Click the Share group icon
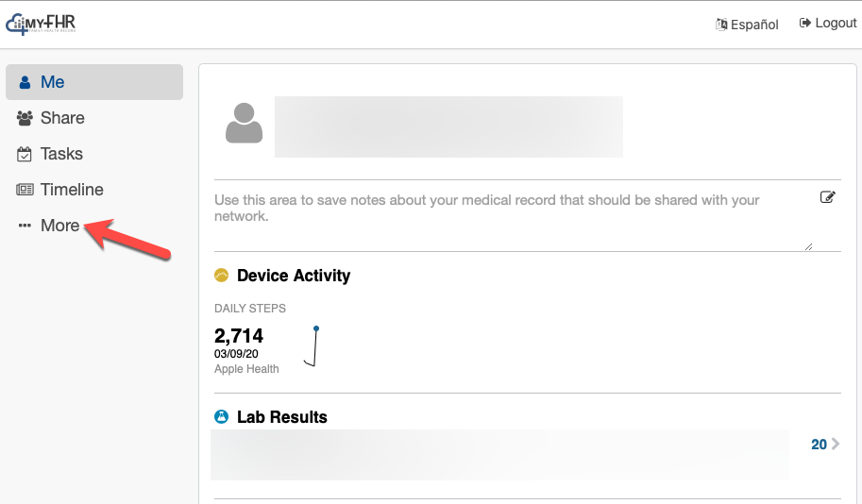 [25, 118]
